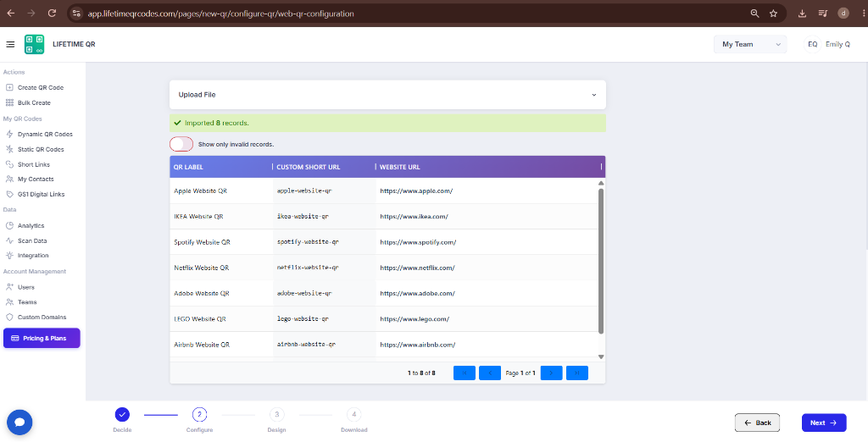
Task: Click the Emily Q account name
Action: [x=837, y=44]
